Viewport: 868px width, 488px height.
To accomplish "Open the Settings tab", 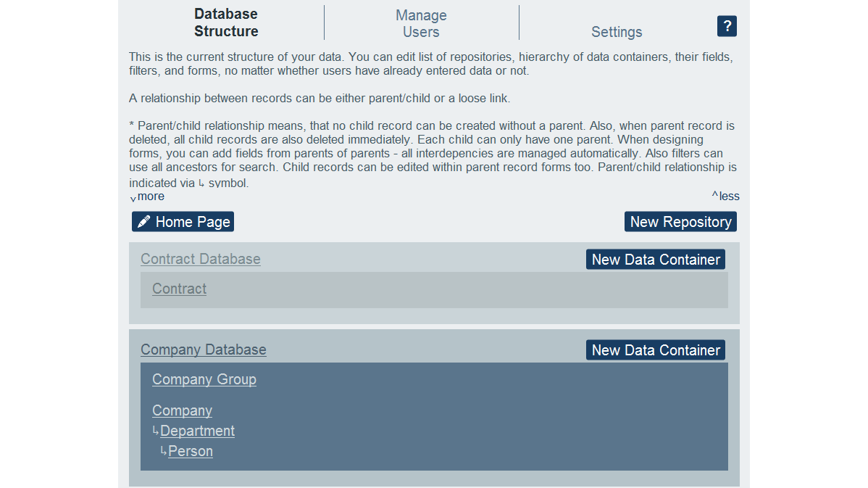I will click(617, 32).
